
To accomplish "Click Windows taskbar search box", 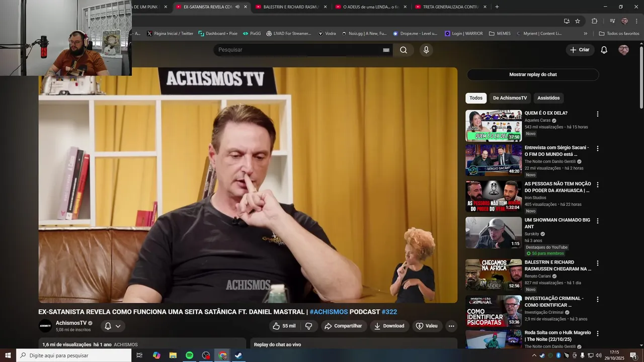I will point(73,355).
